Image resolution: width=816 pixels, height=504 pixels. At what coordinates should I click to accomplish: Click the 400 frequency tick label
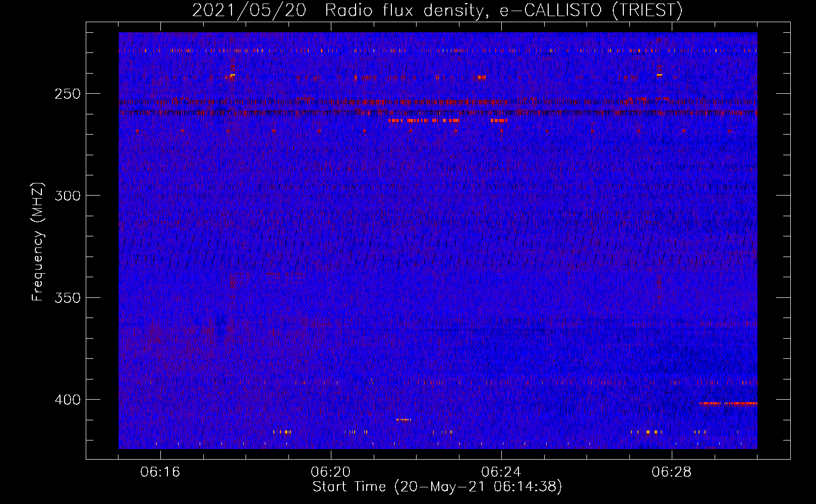click(68, 400)
